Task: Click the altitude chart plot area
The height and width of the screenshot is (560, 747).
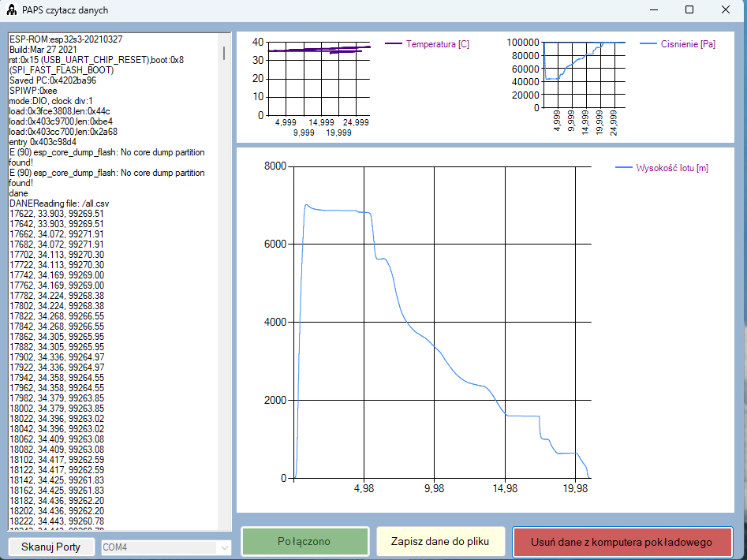Action: click(442, 322)
